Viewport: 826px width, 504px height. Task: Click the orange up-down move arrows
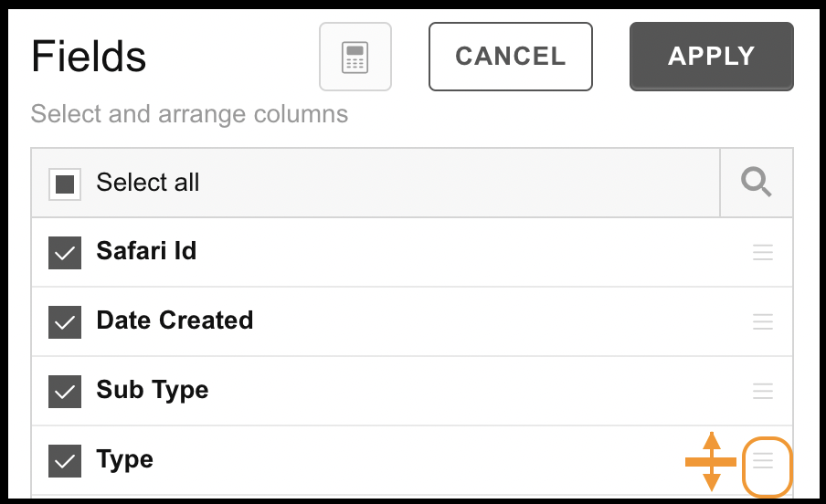pyautogui.click(x=711, y=462)
